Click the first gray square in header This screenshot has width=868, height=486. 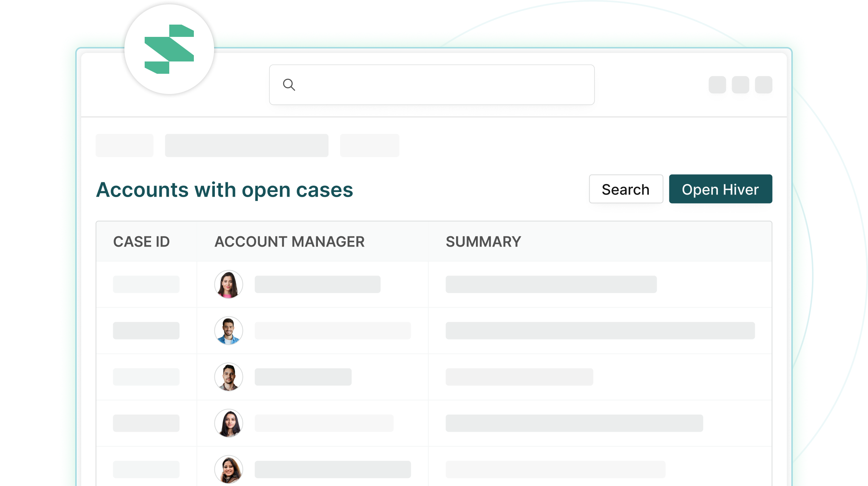[717, 85]
